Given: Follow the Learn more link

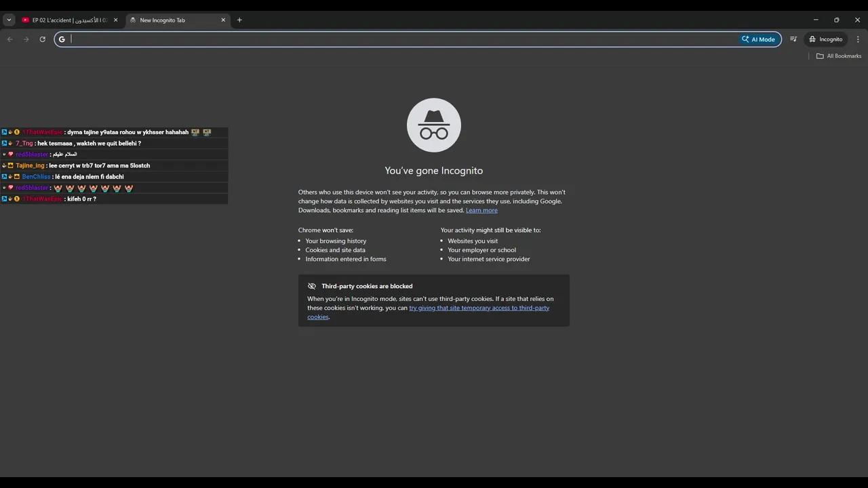Looking at the screenshot, I should [481, 210].
